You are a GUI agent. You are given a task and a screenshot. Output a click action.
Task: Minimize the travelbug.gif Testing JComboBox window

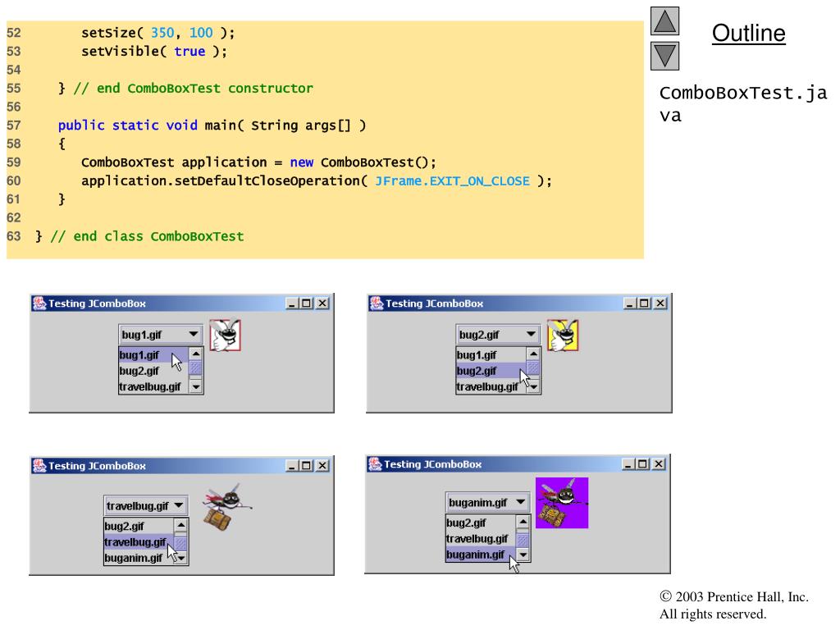292,466
